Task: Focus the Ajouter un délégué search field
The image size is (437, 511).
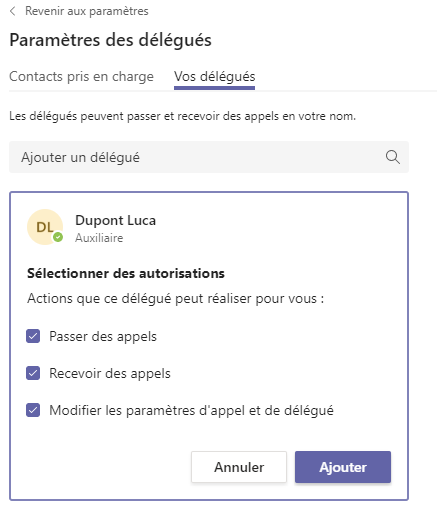Action: (209, 157)
